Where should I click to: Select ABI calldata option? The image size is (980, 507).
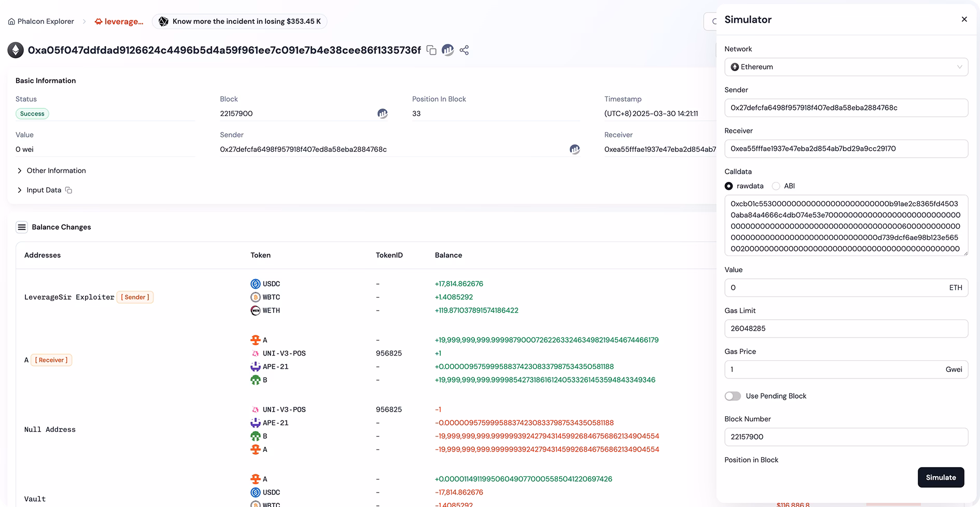tap(776, 186)
